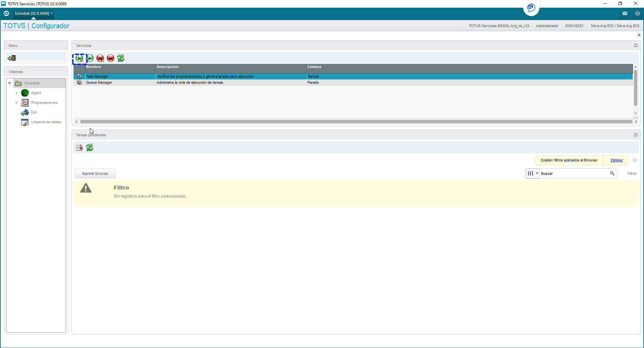This screenshot has height=348, width=644.
Task: Expand the Programaciones tree node
Action: click(16, 102)
